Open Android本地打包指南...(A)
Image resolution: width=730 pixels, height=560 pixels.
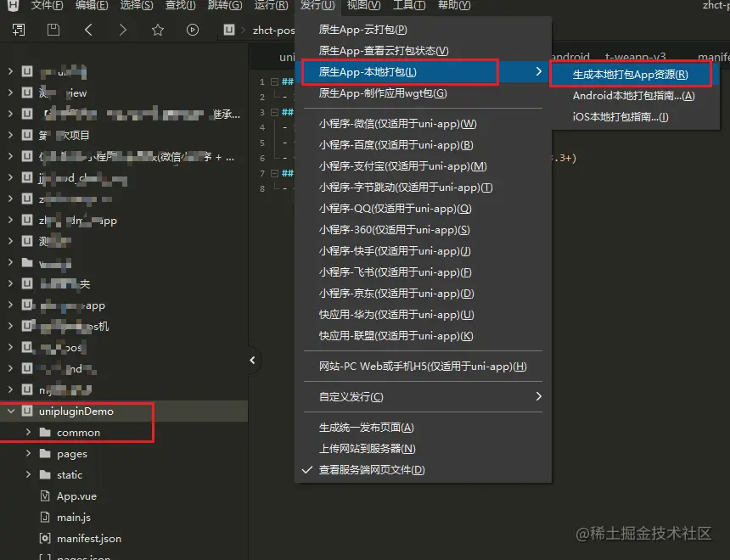coord(633,95)
